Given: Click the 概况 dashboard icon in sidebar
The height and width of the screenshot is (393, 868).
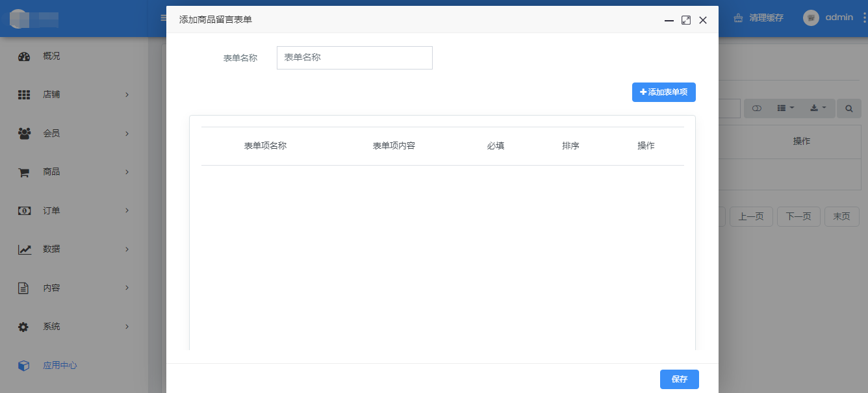Looking at the screenshot, I should point(24,57).
